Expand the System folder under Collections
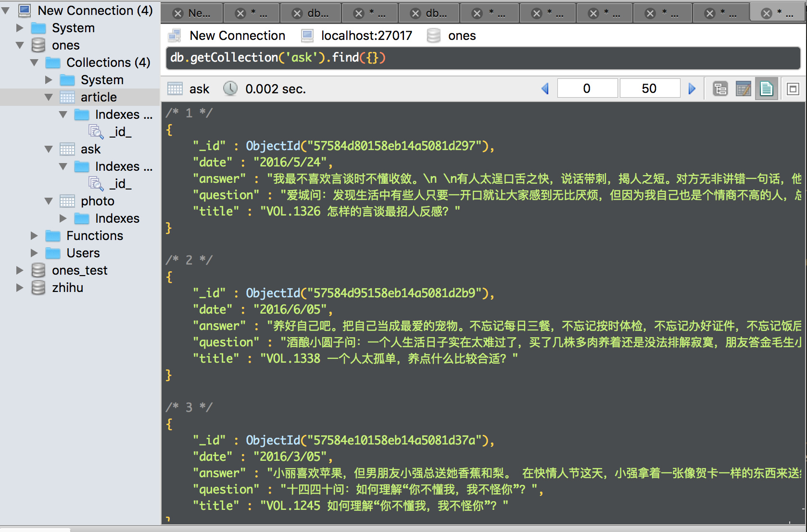807x532 pixels. [x=49, y=80]
